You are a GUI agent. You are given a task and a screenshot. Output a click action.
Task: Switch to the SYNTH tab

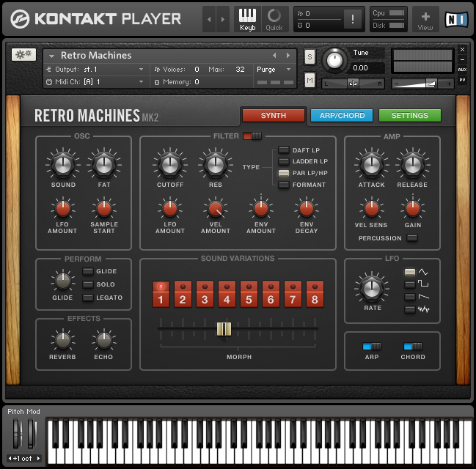[x=274, y=116]
